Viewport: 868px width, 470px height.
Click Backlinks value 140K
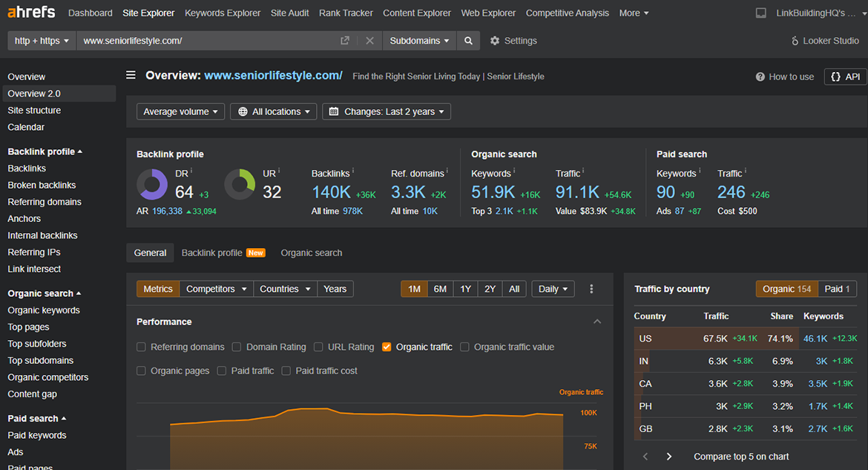[x=331, y=192]
